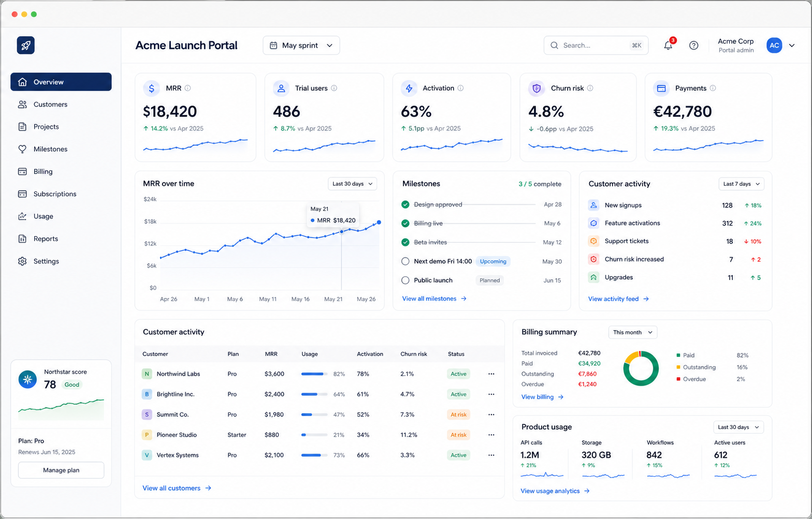Click the Support tickets icon

[x=593, y=241]
